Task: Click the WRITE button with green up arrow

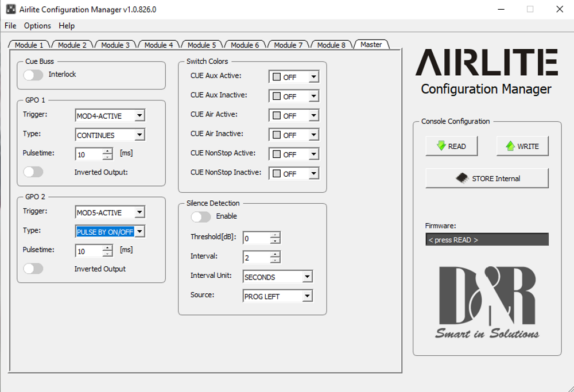Action: tap(522, 146)
